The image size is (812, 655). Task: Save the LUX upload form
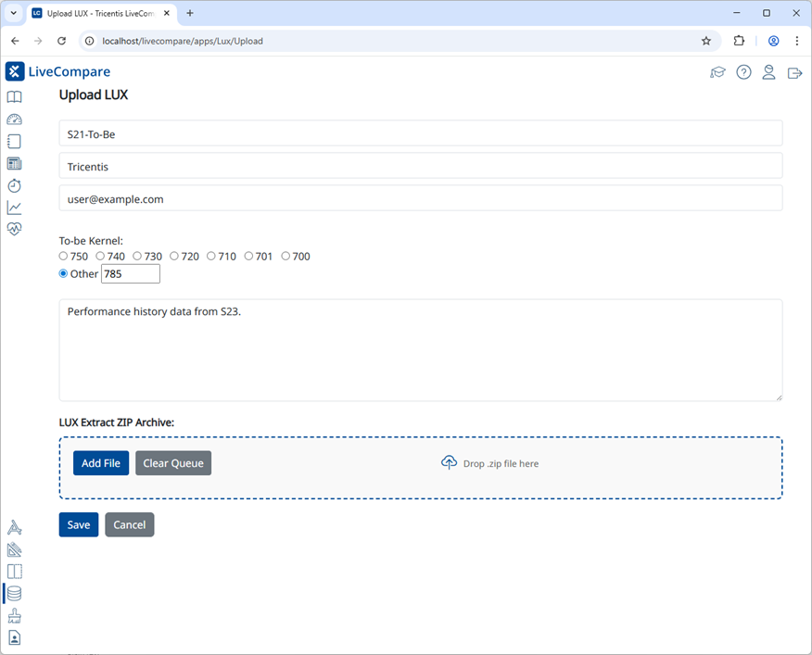[x=78, y=523]
